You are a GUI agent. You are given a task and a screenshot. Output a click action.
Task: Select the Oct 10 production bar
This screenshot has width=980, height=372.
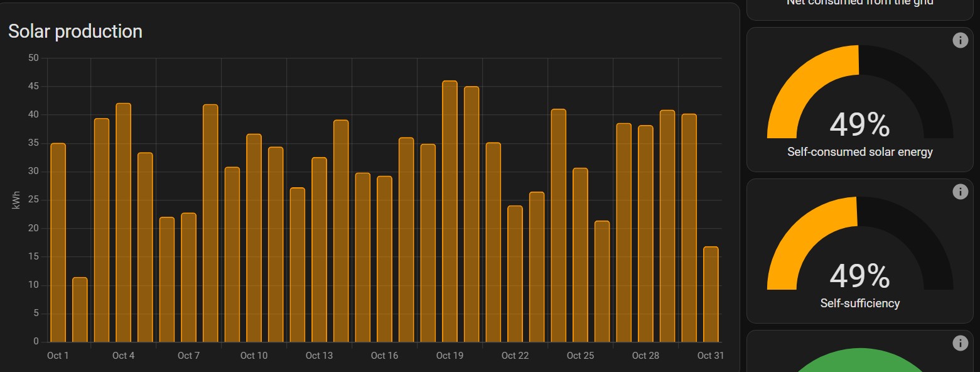coord(254,238)
